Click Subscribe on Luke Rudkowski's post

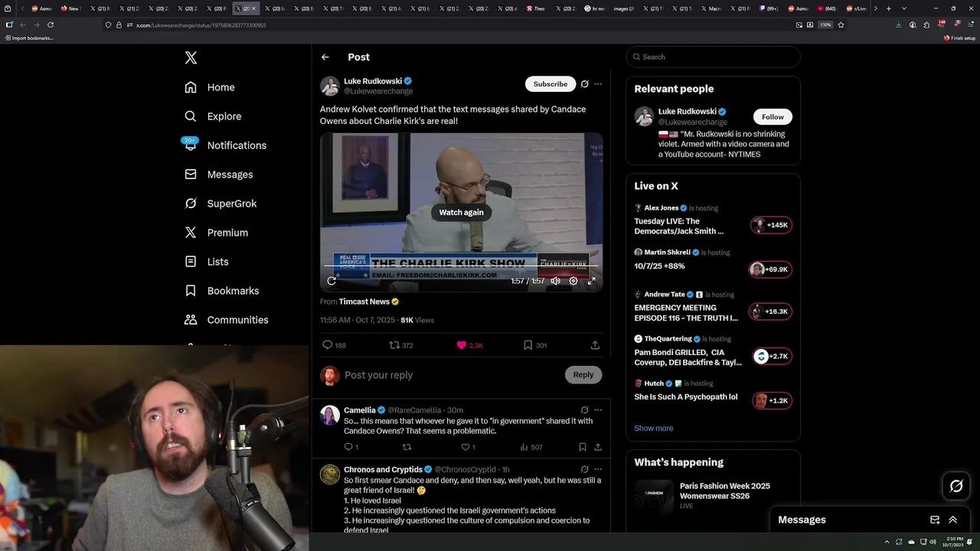point(550,84)
